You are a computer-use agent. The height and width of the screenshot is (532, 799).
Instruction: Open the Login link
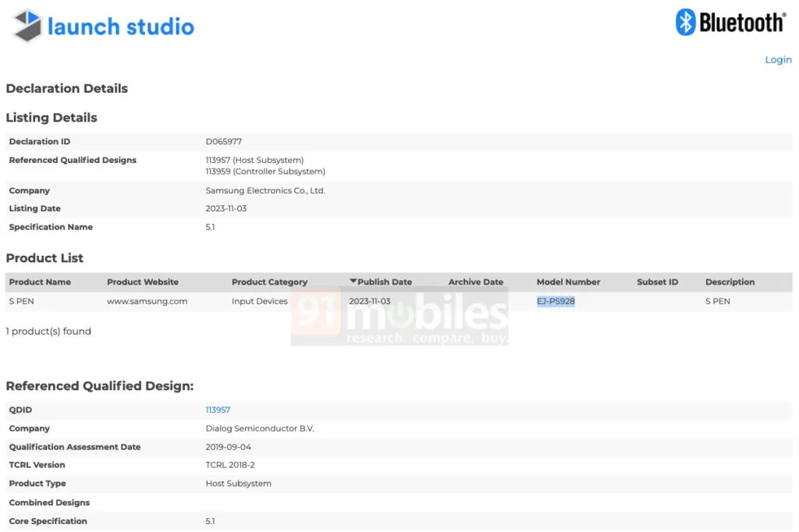778,60
